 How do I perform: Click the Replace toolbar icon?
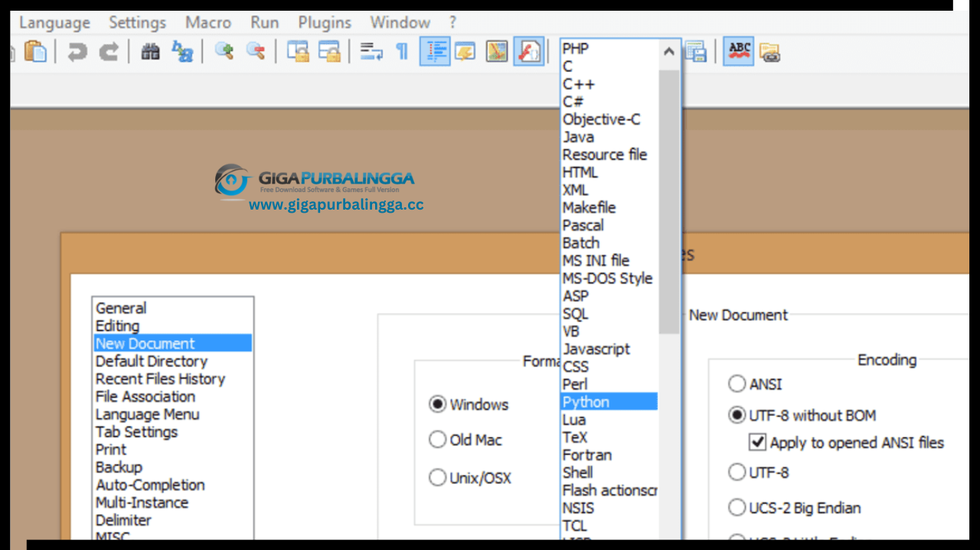(182, 52)
